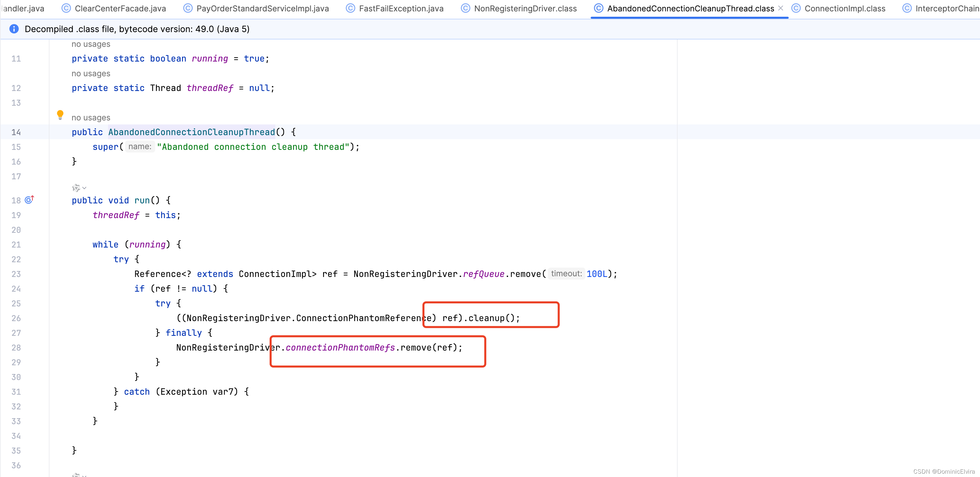Click the 'catch (Exception var7)' text on line 31
Screen dimensions: 980x477
click(181, 392)
